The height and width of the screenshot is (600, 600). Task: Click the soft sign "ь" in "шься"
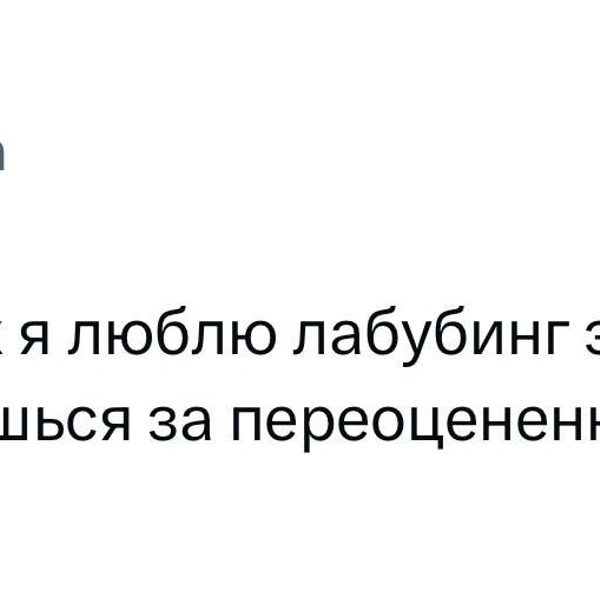(x=47, y=424)
